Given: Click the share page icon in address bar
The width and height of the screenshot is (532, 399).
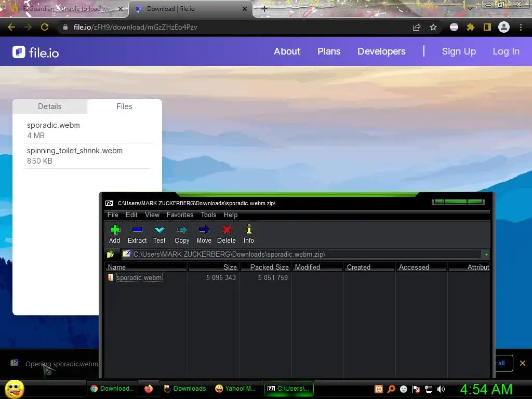Looking at the screenshot, I should (x=417, y=27).
